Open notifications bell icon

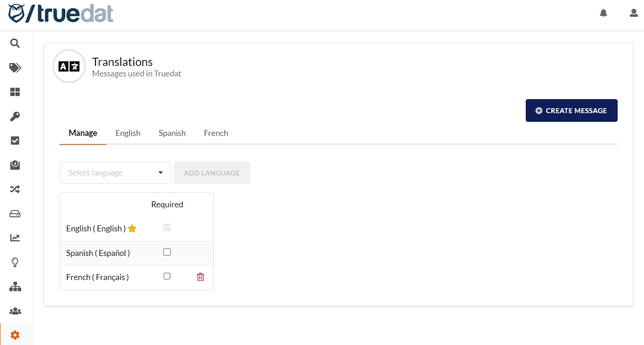[x=604, y=13]
